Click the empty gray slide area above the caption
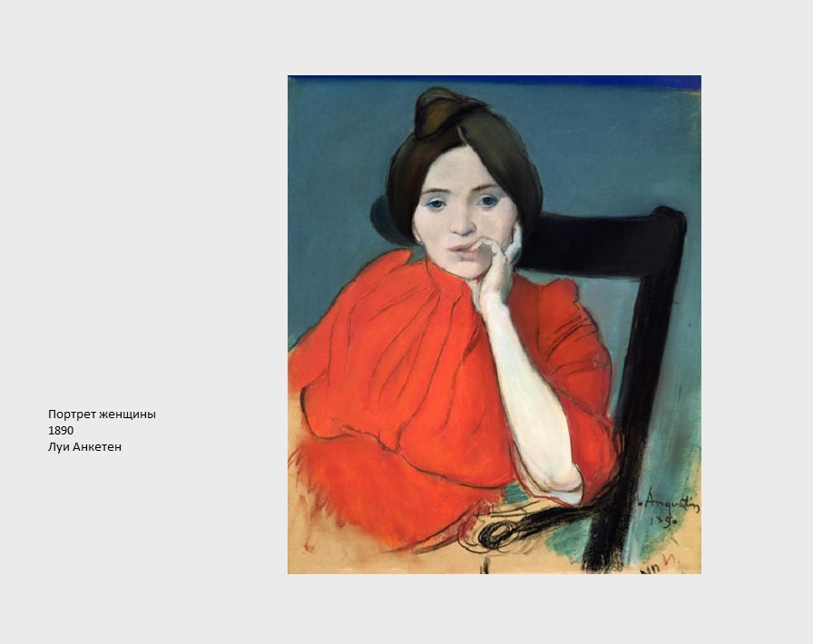The width and height of the screenshot is (813, 644). pyautogui.click(x=140, y=208)
